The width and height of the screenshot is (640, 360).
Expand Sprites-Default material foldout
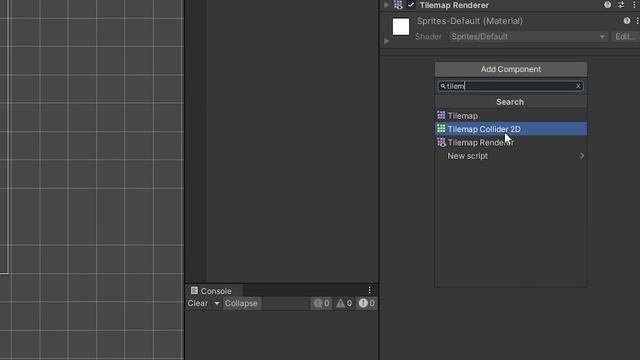pos(387,41)
